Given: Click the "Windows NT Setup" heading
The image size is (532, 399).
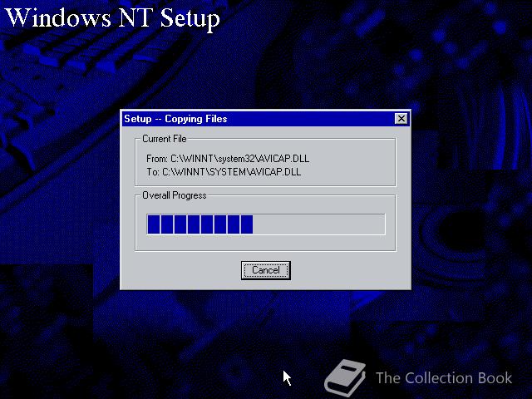Looking at the screenshot, I should click(113, 17).
